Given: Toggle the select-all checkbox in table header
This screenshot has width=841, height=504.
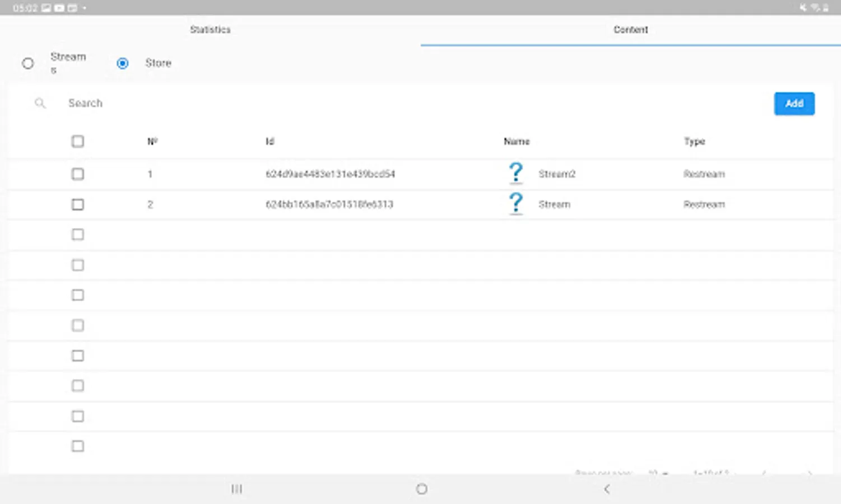Looking at the screenshot, I should click(x=78, y=141).
